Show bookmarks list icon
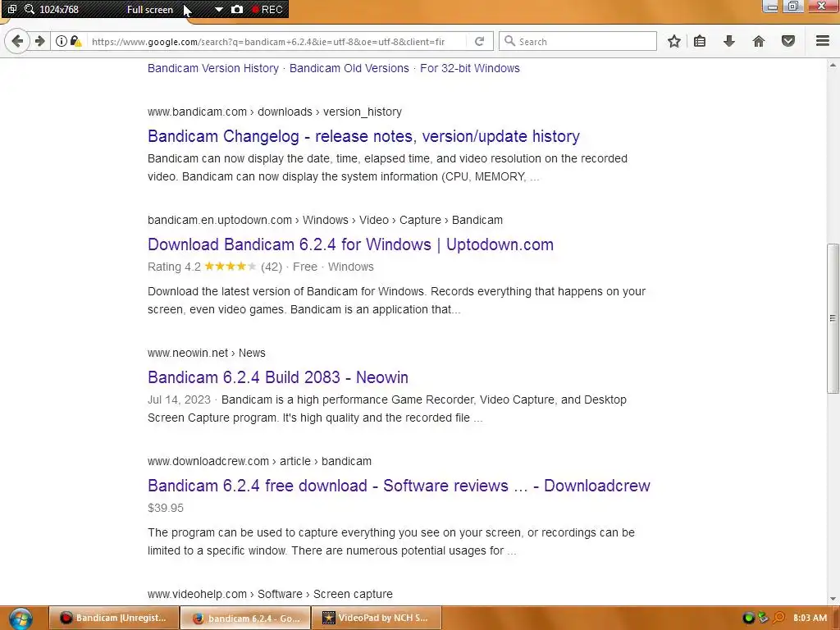The height and width of the screenshot is (630, 840). pyautogui.click(x=700, y=41)
